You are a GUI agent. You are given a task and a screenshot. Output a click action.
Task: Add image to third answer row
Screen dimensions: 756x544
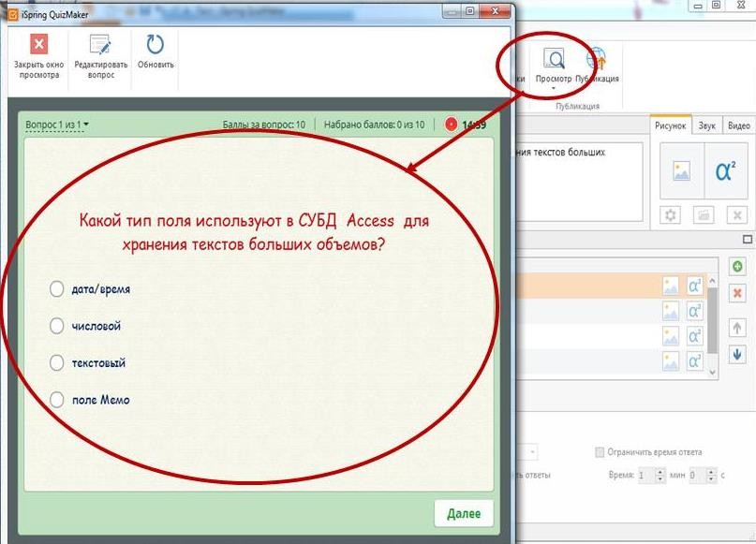(671, 336)
